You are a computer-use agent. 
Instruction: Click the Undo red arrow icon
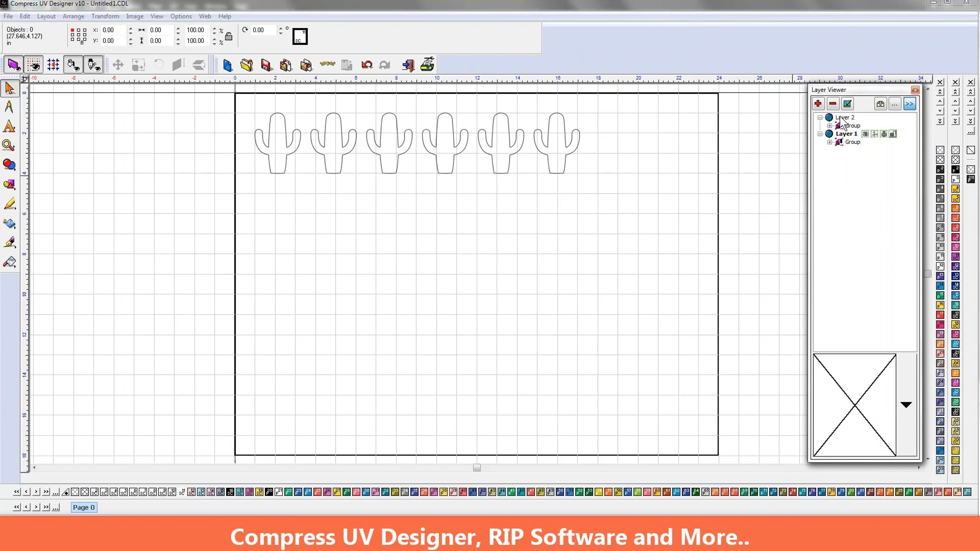point(367,65)
